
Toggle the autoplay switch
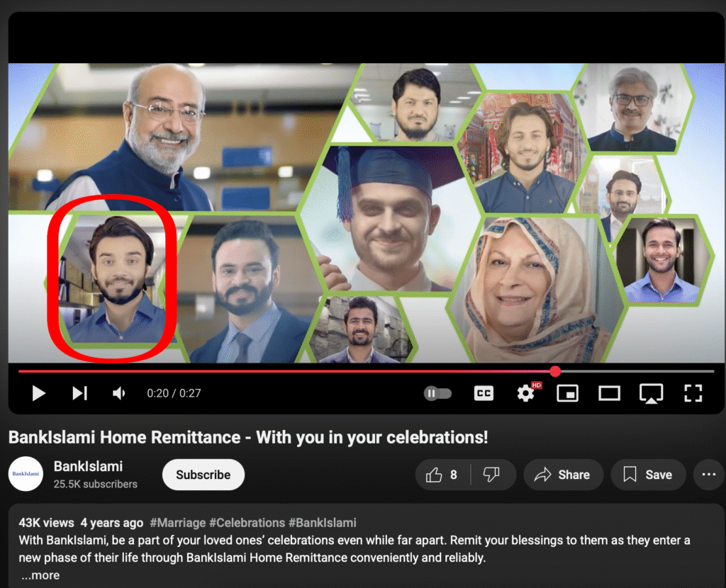pos(437,393)
